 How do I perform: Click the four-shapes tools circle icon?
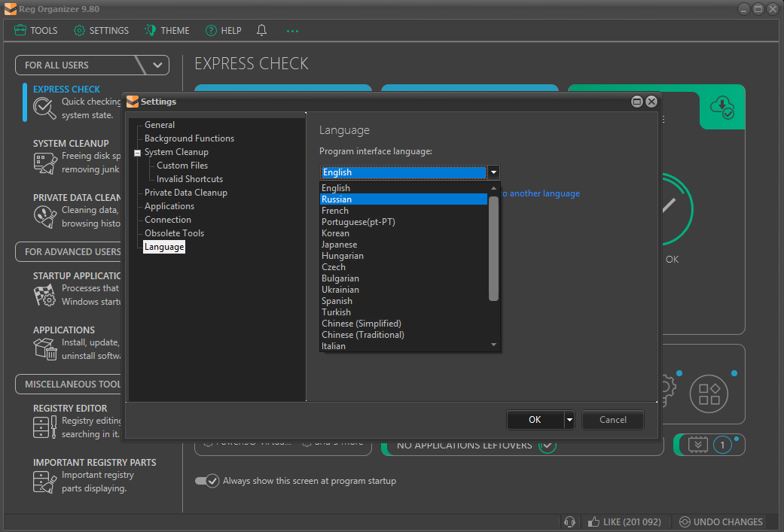click(709, 394)
